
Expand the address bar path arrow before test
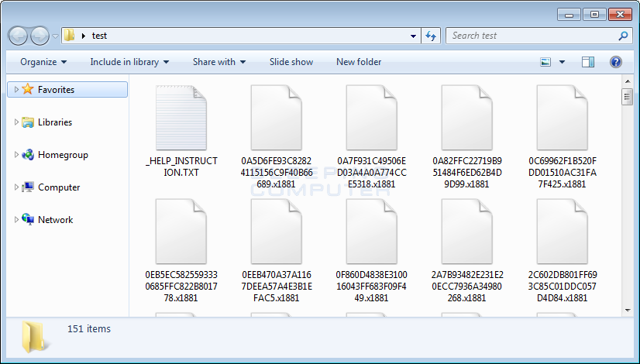click(83, 36)
